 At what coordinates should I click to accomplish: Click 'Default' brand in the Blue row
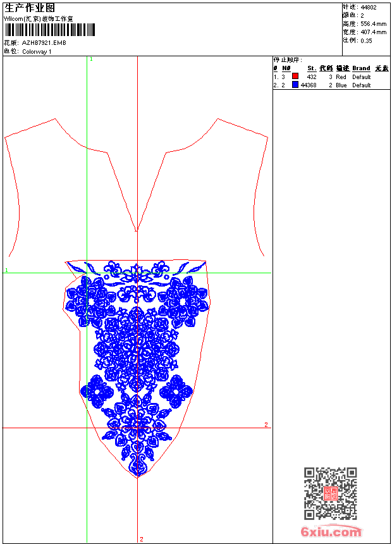(x=362, y=85)
